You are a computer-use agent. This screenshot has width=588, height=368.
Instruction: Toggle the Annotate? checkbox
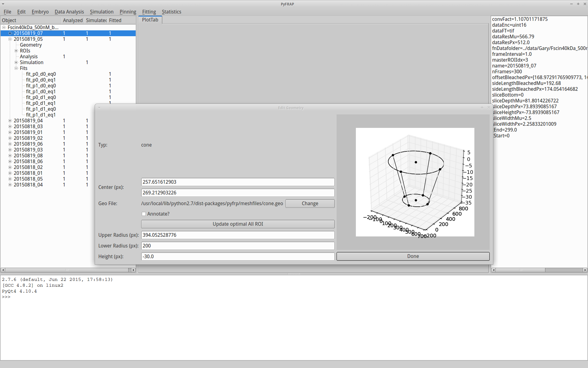click(144, 214)
